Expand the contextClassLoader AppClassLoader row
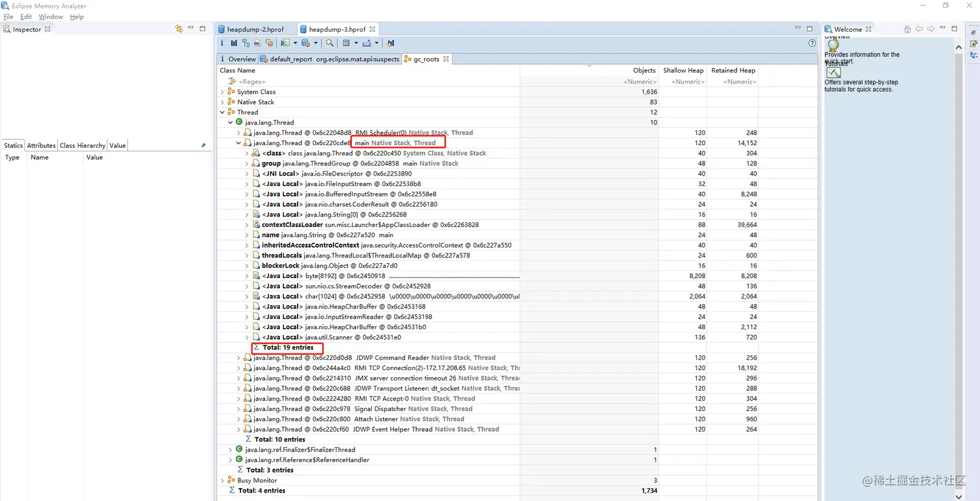Viewport: 980px width, 501px height. pos(247,225)
